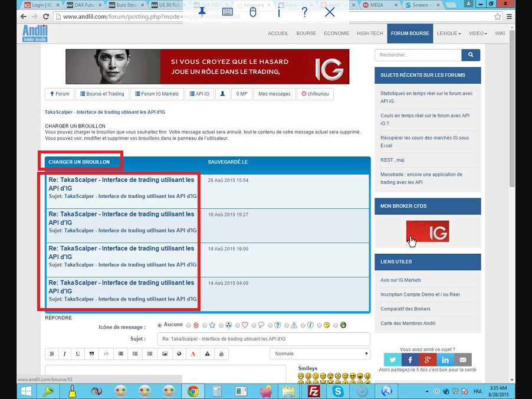Image resolution: width=532 pixels, height=399 pixels.
Task: Load the draft saved 14 Aoû 2015
Action: [121, 287]
